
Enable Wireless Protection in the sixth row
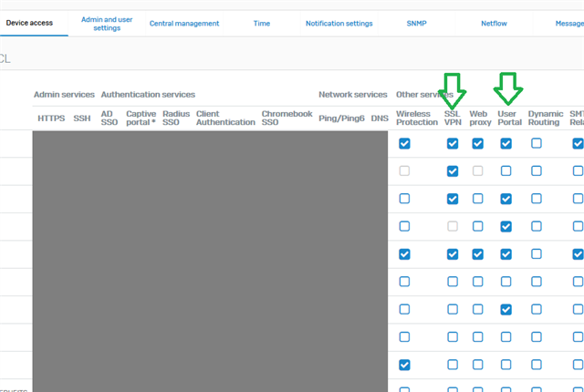click(404, 282)
